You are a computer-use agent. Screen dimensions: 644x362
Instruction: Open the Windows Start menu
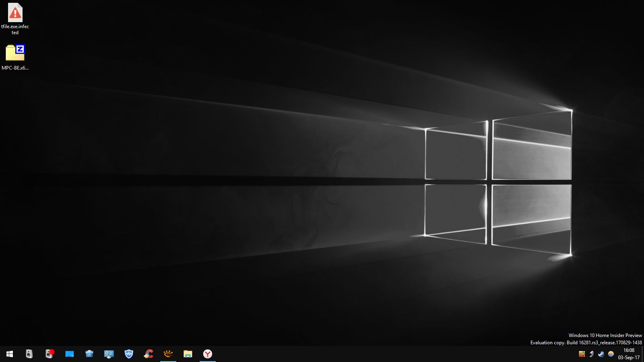coord(10,354)
